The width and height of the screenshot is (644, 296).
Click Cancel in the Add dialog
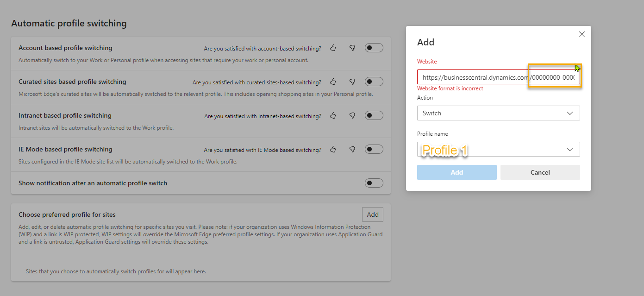pyautogui.click(x=540, y=172)
